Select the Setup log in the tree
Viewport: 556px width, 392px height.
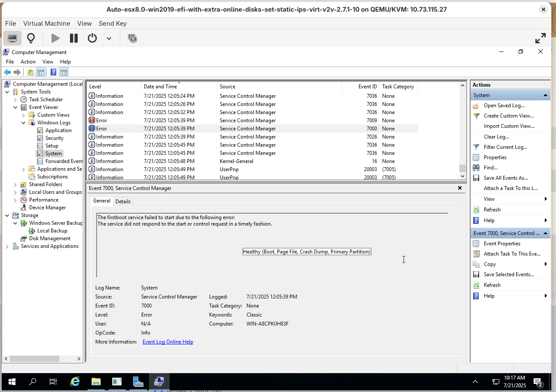click(x=52, y=146)
